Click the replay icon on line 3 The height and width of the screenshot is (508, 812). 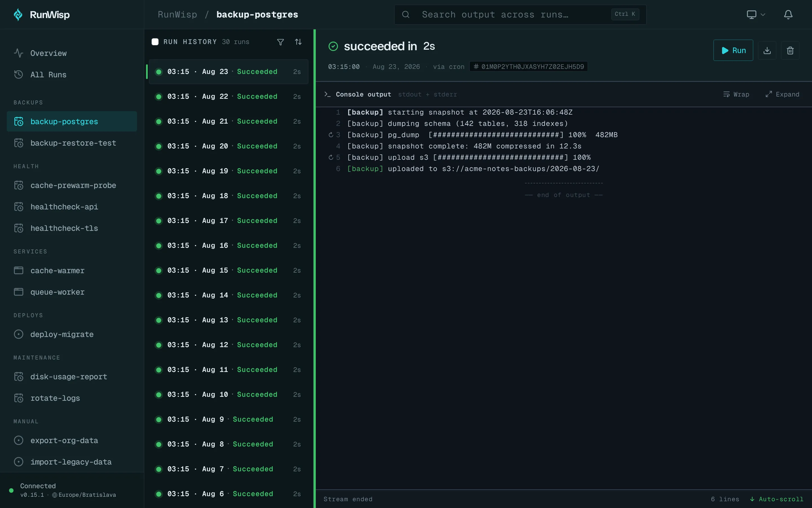331,135
